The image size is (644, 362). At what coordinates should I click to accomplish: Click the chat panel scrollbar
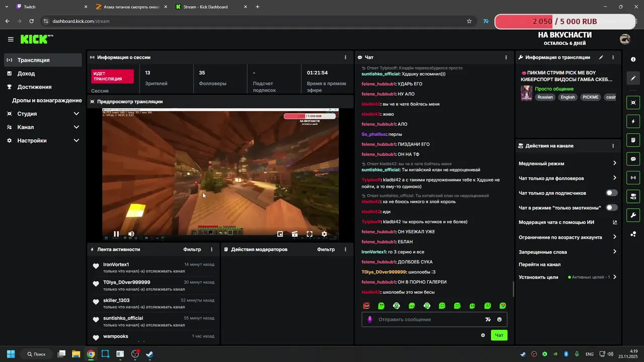pyautogui.click(x=513, y=289)
